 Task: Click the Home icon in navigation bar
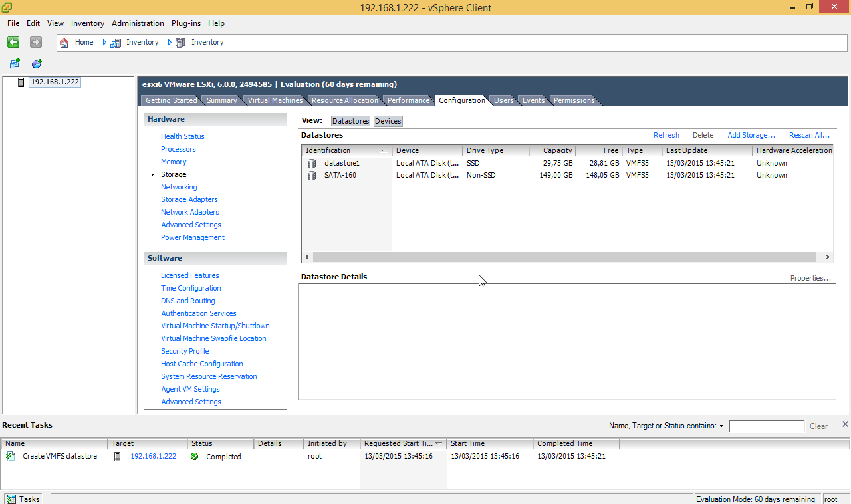[x=64, y=43]
